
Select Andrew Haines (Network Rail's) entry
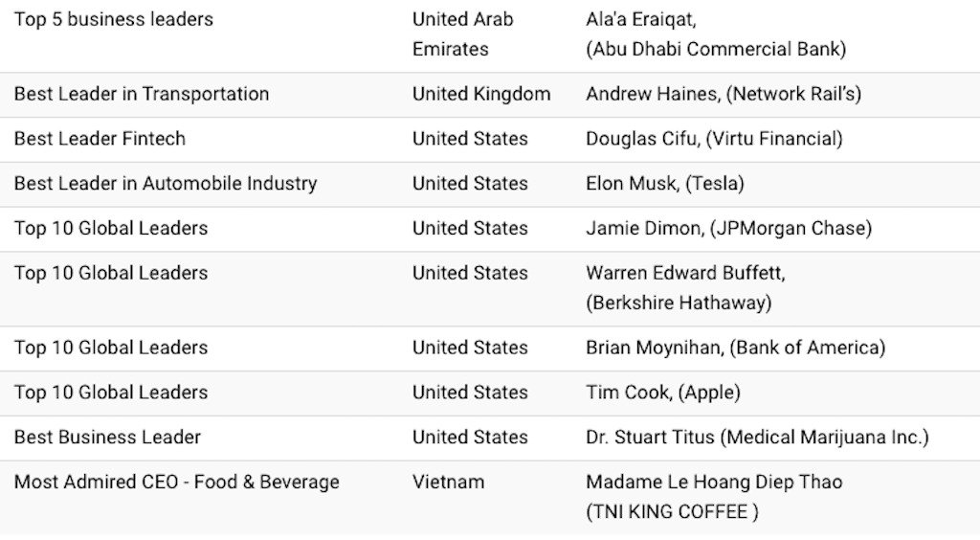point(724,94)
